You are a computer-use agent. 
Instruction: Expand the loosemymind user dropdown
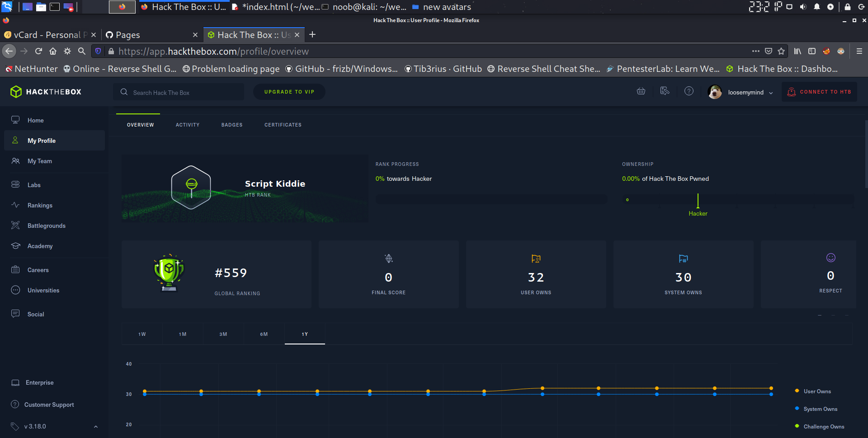771,93
